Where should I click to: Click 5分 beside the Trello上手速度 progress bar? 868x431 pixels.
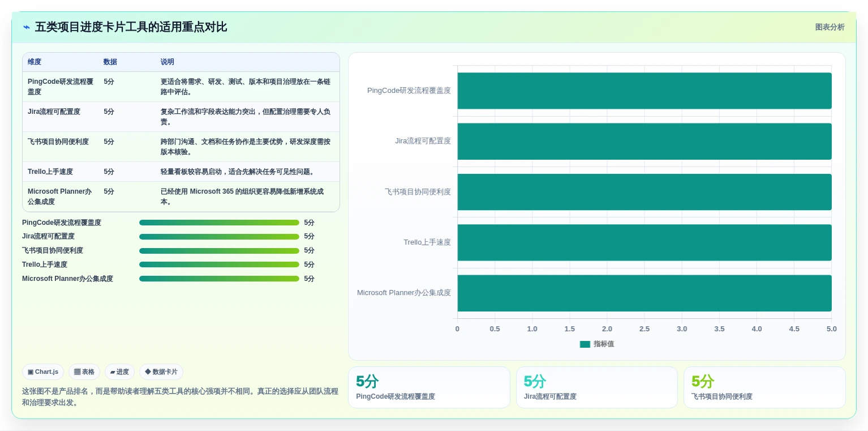tap(309, 264)
